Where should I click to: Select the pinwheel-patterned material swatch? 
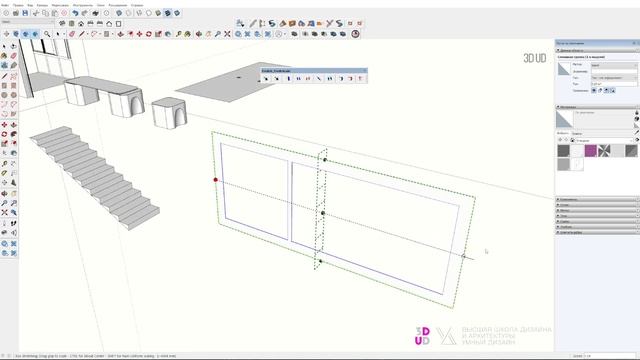click(604, 151)
